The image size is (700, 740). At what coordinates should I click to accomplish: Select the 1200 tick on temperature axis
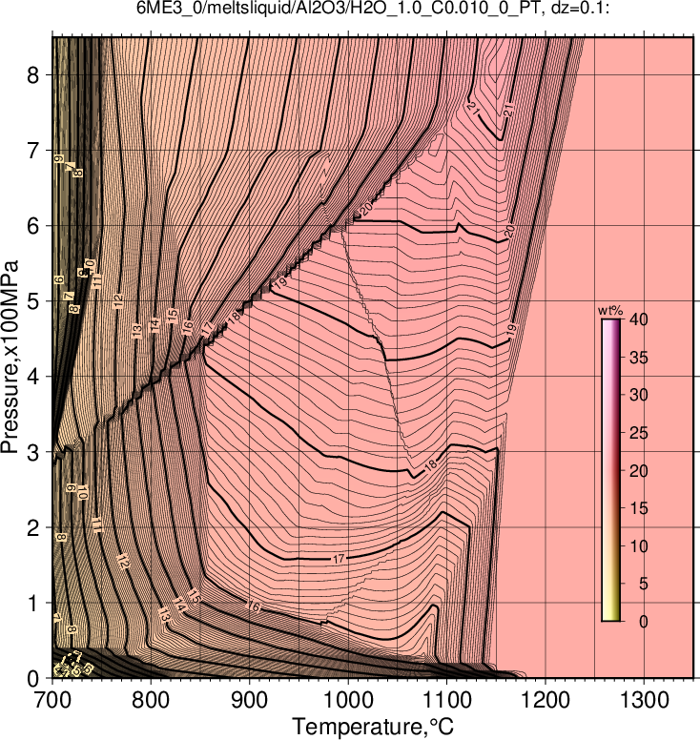coord(546,700)
